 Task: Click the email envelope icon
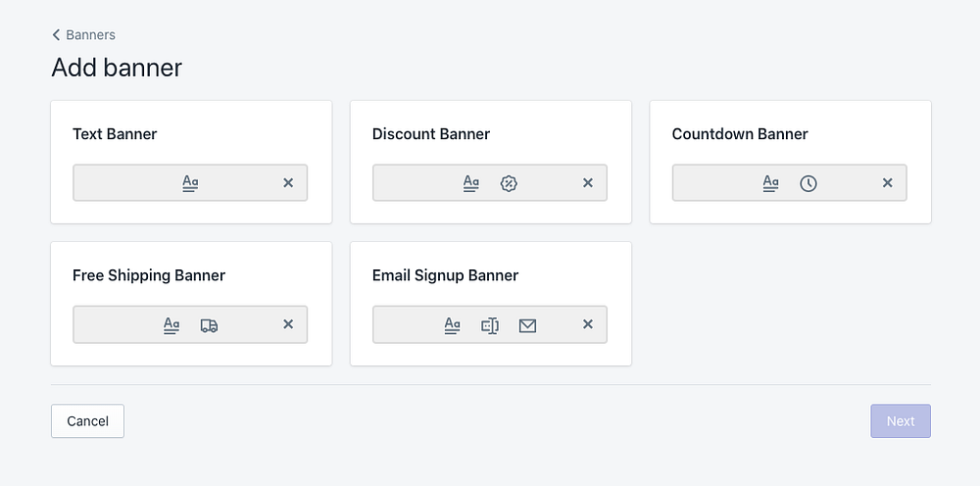(527, 325)
